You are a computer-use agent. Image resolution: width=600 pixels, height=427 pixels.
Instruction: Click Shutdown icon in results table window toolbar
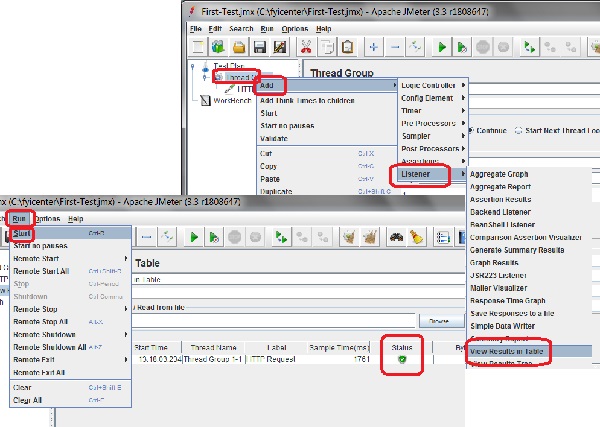[x=255, y=237]
